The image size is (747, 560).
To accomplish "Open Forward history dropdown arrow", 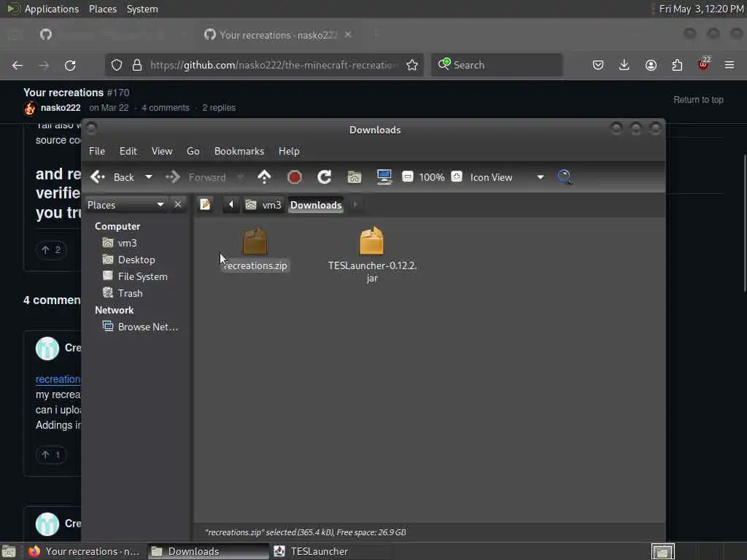I will (241, 177).
